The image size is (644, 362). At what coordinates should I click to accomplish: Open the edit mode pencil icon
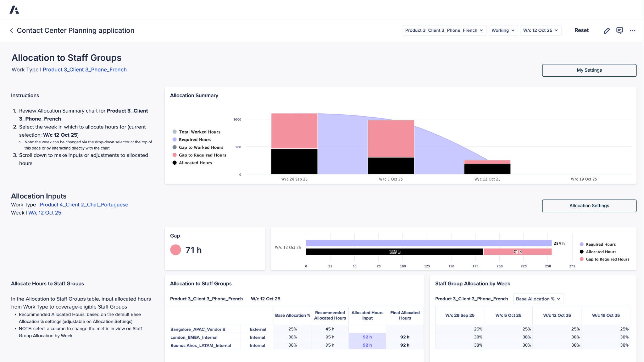point(607,30)
